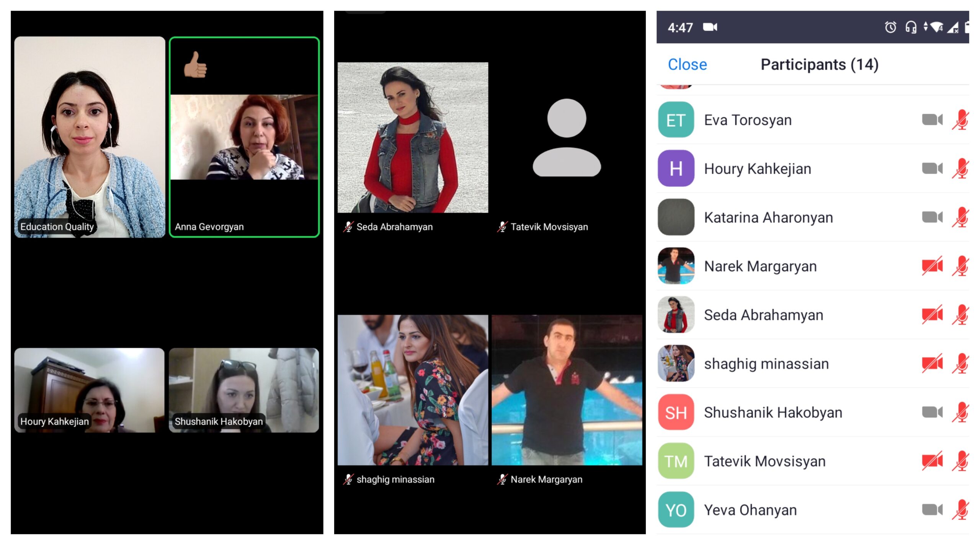This screenshot has height=545, width=980.
Task: Tap Close in the Participants panel
Action: (687, 64)
